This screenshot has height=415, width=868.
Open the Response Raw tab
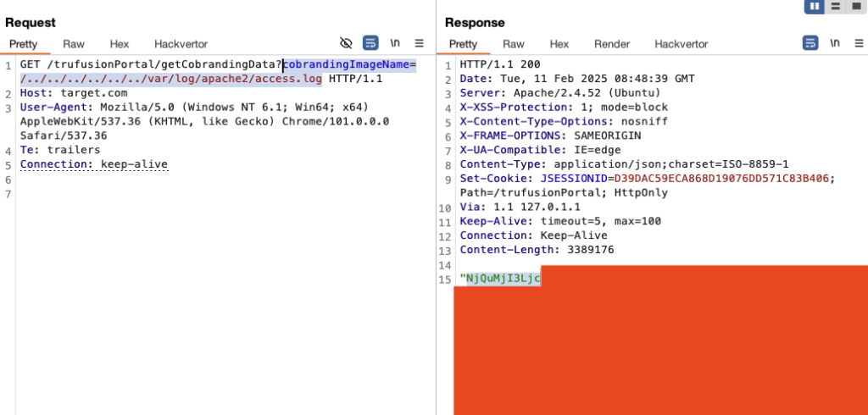coord(514,44)
